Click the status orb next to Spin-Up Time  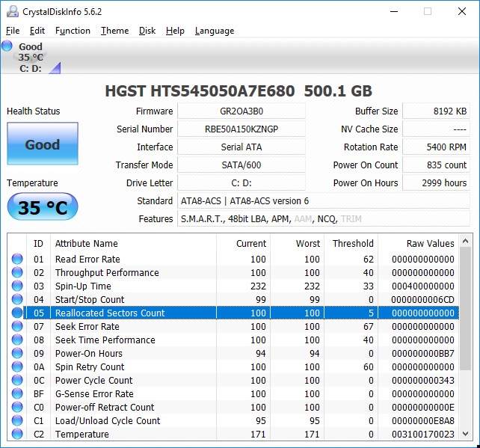(16, 286)
